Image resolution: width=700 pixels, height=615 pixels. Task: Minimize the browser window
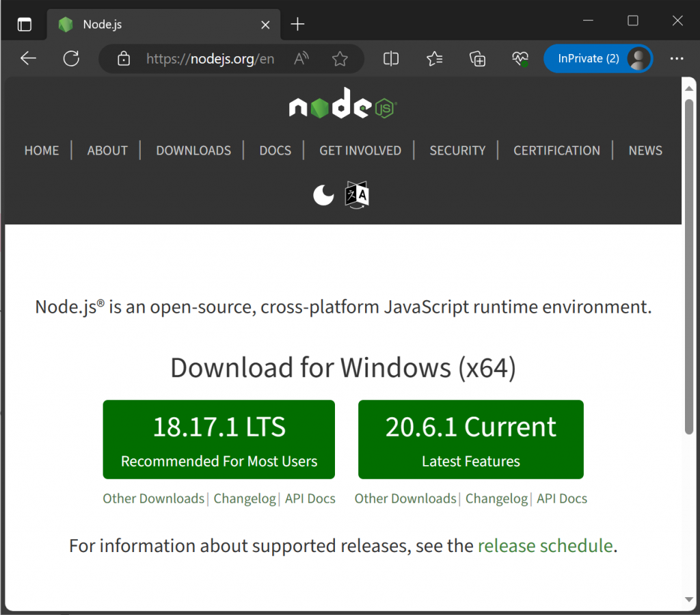click(588, 21)
